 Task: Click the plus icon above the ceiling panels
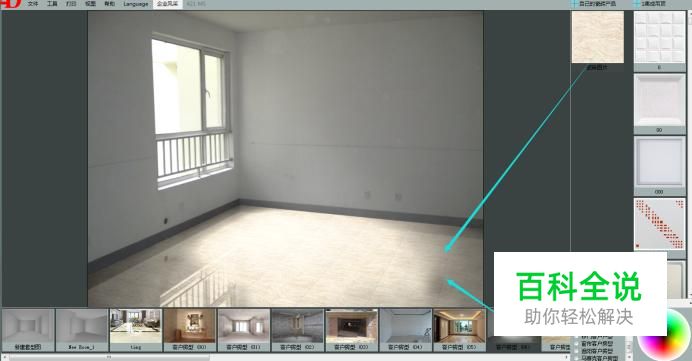(637, 4)
